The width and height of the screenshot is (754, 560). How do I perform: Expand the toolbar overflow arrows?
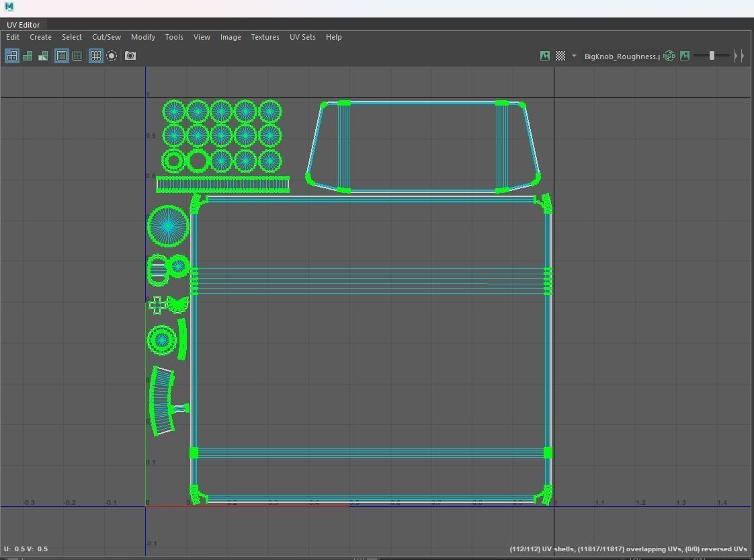pyautogui.click(x=739, y=56)
